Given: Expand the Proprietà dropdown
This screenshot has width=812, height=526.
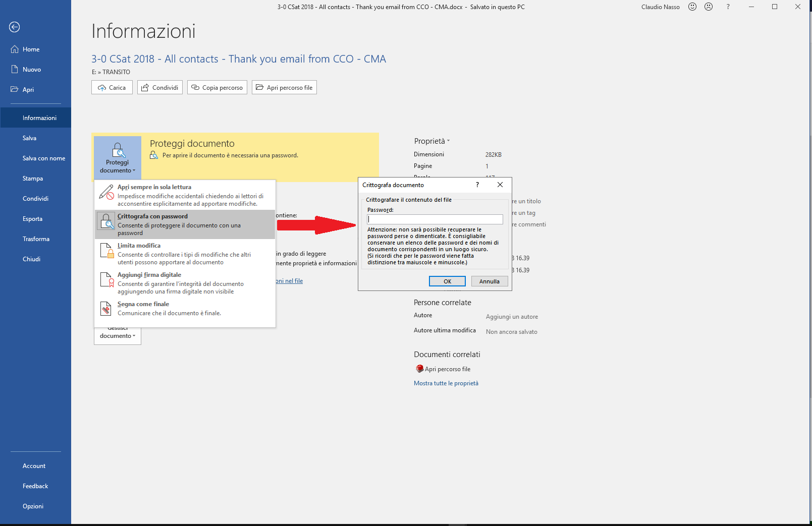Looking at the screenshot, I should coord(432,141).
